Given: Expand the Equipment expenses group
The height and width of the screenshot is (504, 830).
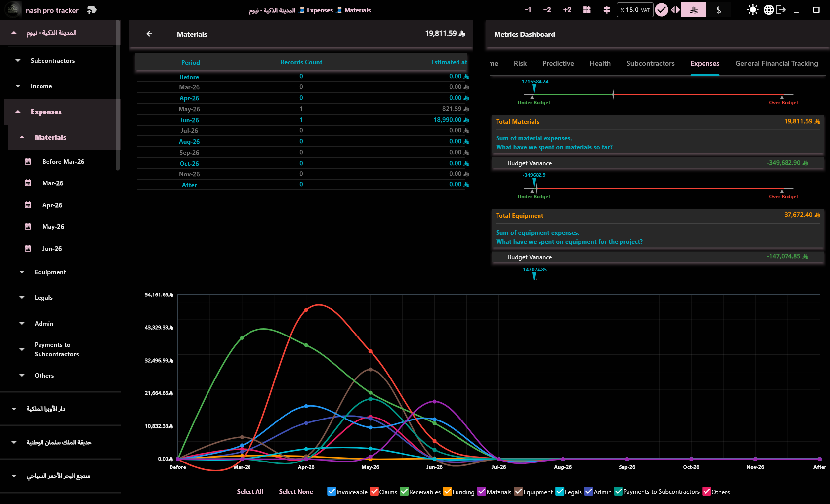Looking at the screenshot, I should point(50,272).
